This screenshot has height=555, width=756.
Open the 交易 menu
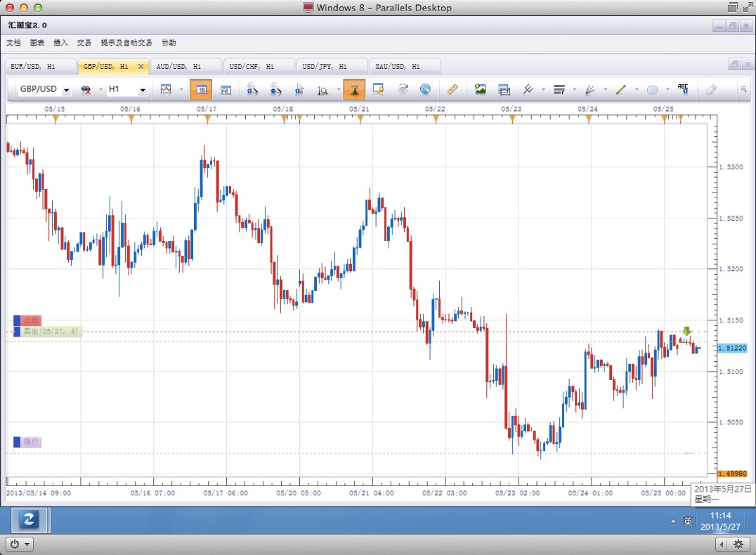click(x=84, y=43)
